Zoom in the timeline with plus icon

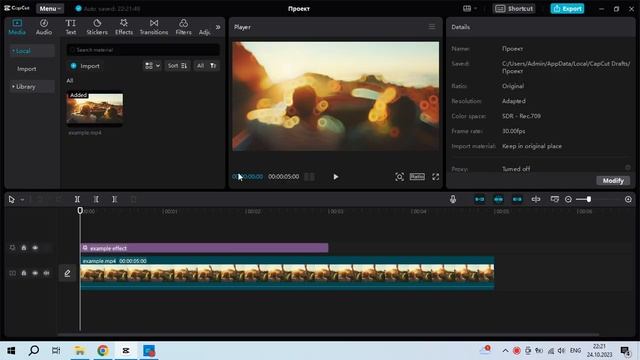pos(628,200)
